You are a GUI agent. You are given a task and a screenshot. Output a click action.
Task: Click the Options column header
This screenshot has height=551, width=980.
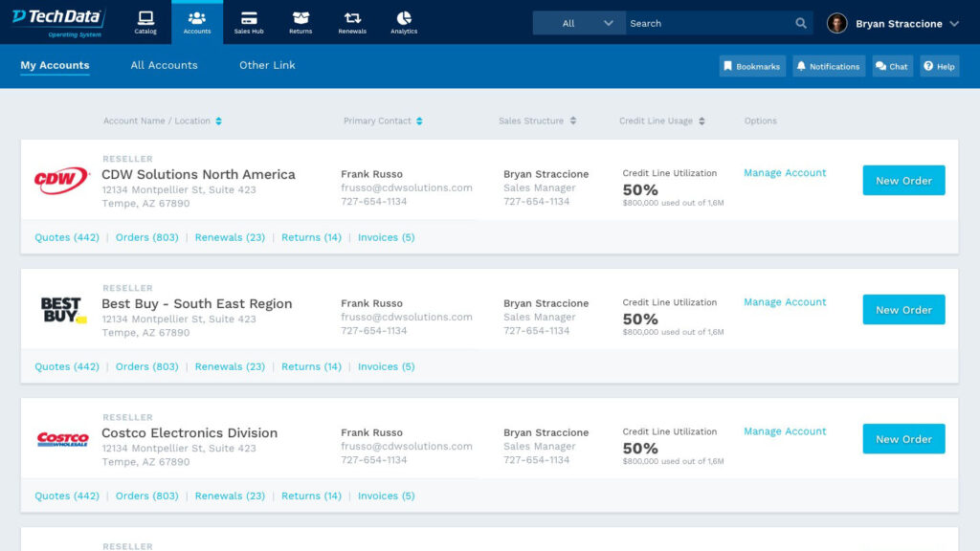(760, 121)
